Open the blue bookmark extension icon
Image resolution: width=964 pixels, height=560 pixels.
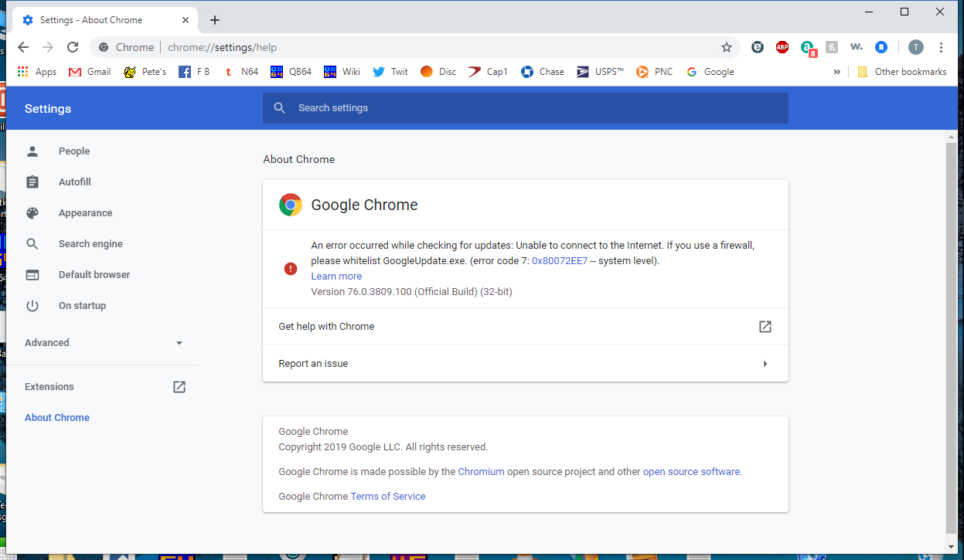pyautogui.click(x=881, y=47)
